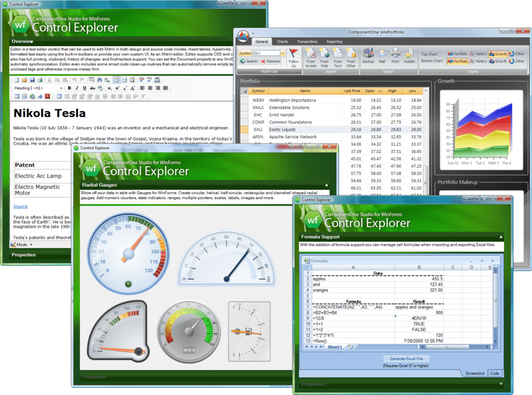Click the From Web import icon
Viewport: 532px width, 395px height.
pyautogui.click(x=325, y=54)
